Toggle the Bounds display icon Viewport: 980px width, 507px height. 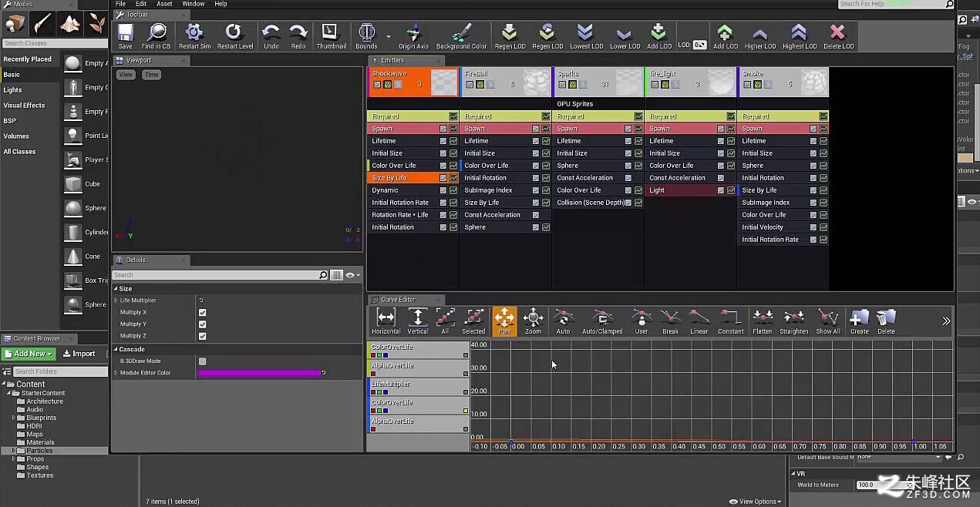pyautogui.click(x=366, y=36)
